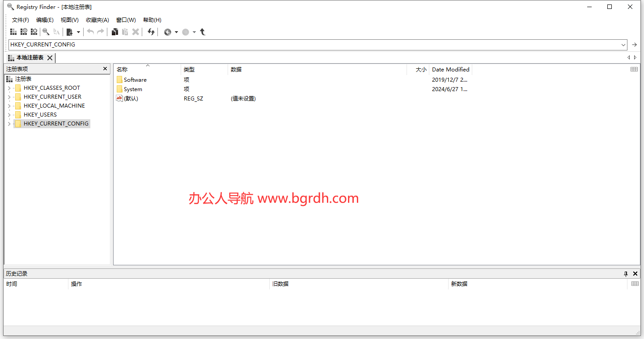The width and height of the screenshot is (644, 339).
Task: Click the Find magnifying glass icon
Action: (46, 32)
